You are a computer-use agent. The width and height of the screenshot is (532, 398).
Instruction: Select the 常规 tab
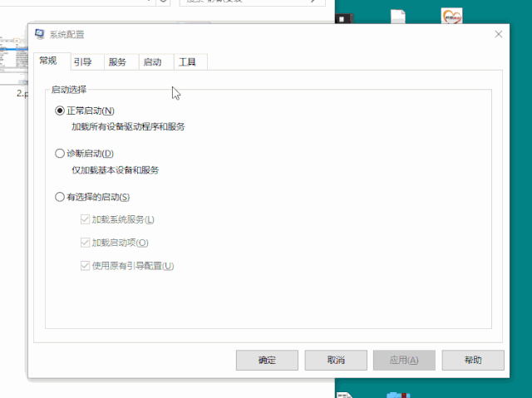pyautogui.click(x=52, y=61)
